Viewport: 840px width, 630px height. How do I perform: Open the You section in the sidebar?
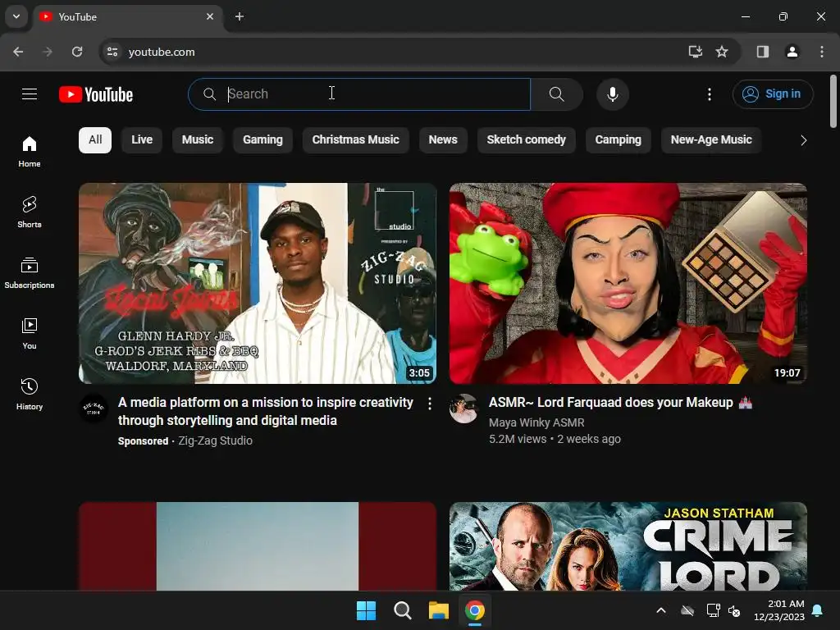tap(30, 333)
